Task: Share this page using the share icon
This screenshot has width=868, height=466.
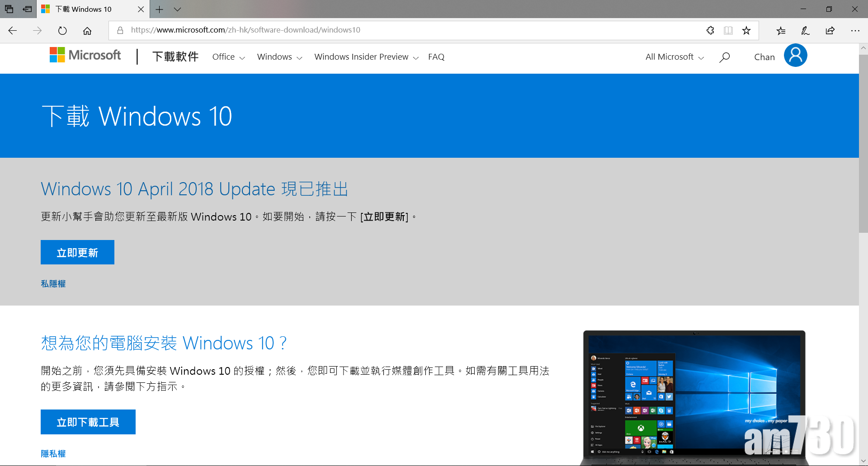Action: [x=830, y=30]
